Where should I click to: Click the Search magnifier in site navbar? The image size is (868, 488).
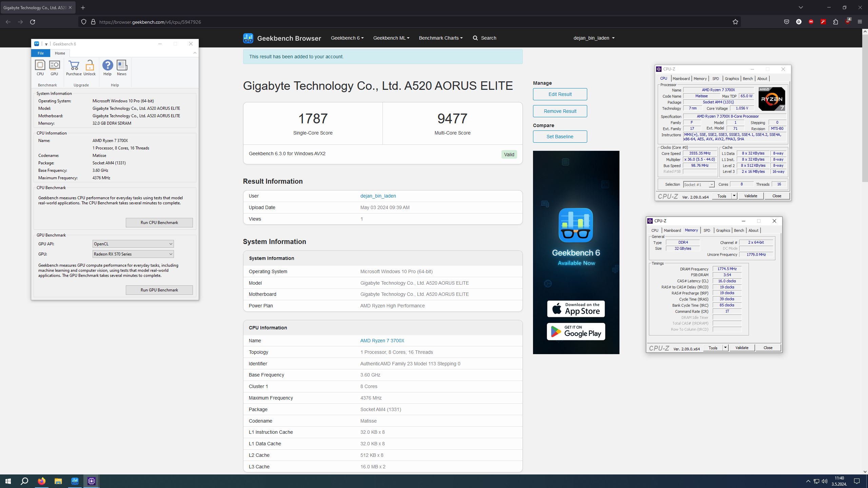click(475, 38)
